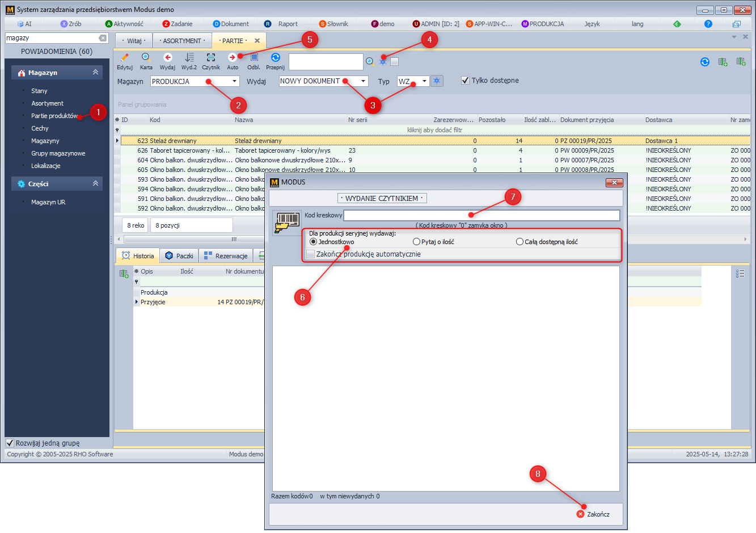The height and width of the screenshot is (533, 756).
Task: Click the Przepnij toolbar icon
Action: point(275,57)
